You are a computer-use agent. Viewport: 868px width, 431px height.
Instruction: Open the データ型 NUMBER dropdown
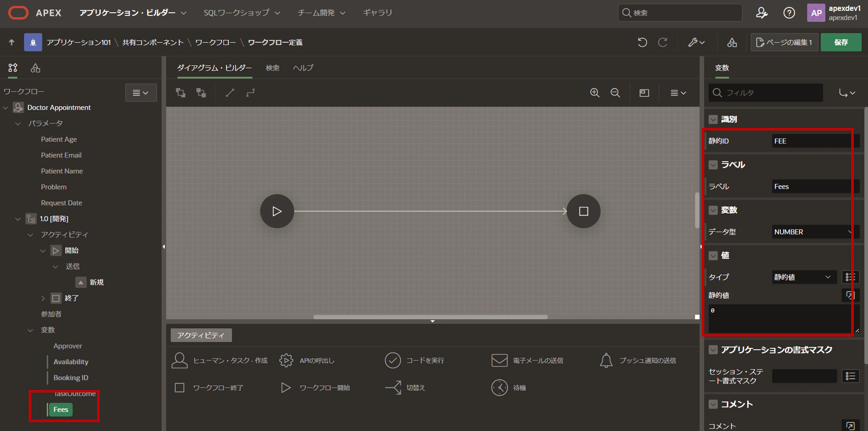point(812,232)
